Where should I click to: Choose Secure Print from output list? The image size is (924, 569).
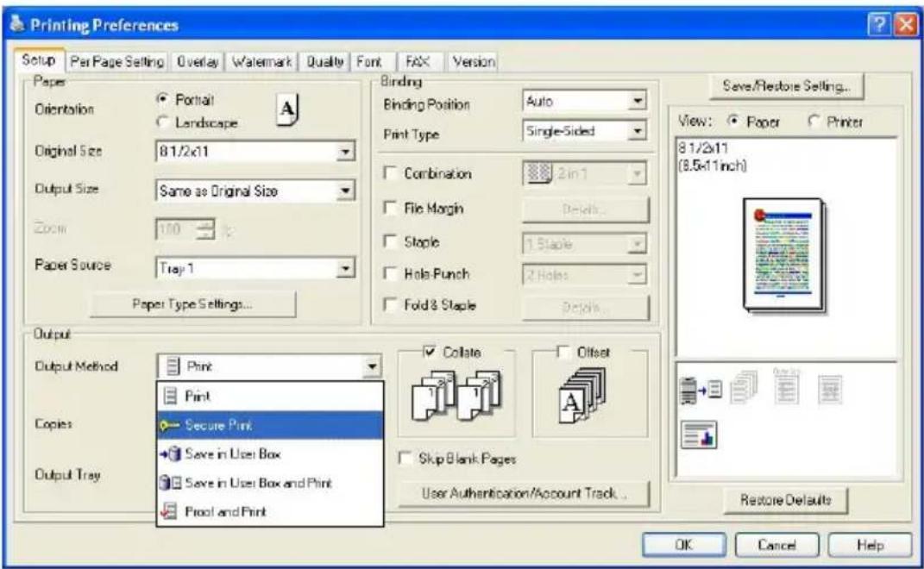pyautogui.click(x=270, y=425)
